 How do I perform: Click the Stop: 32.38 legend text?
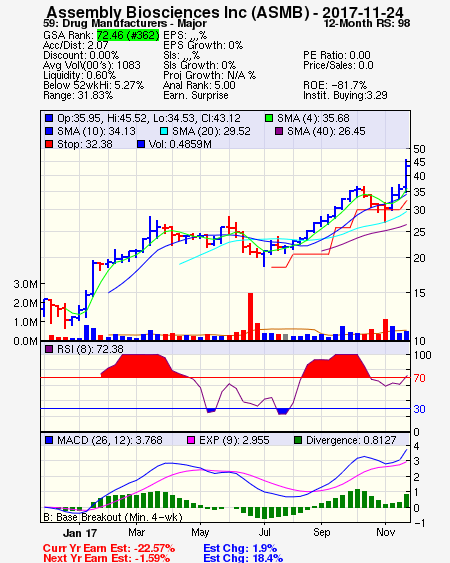(85, 144)
